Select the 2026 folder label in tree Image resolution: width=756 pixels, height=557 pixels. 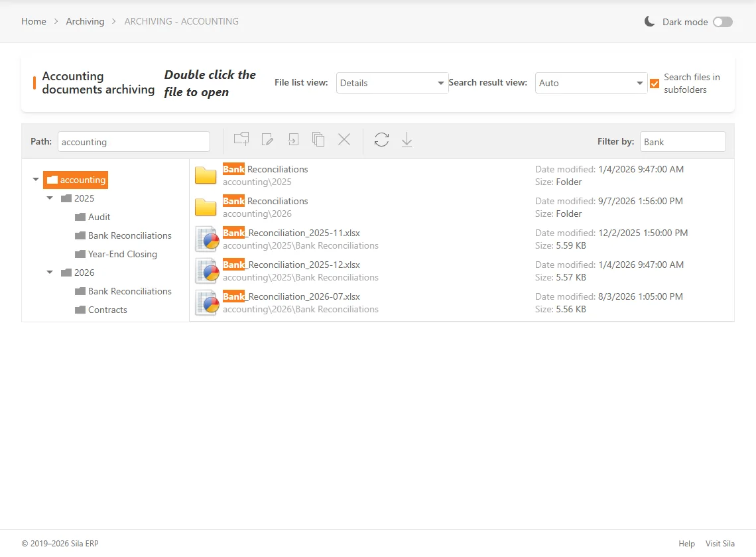pyautogui.click(x=84, y=273)
